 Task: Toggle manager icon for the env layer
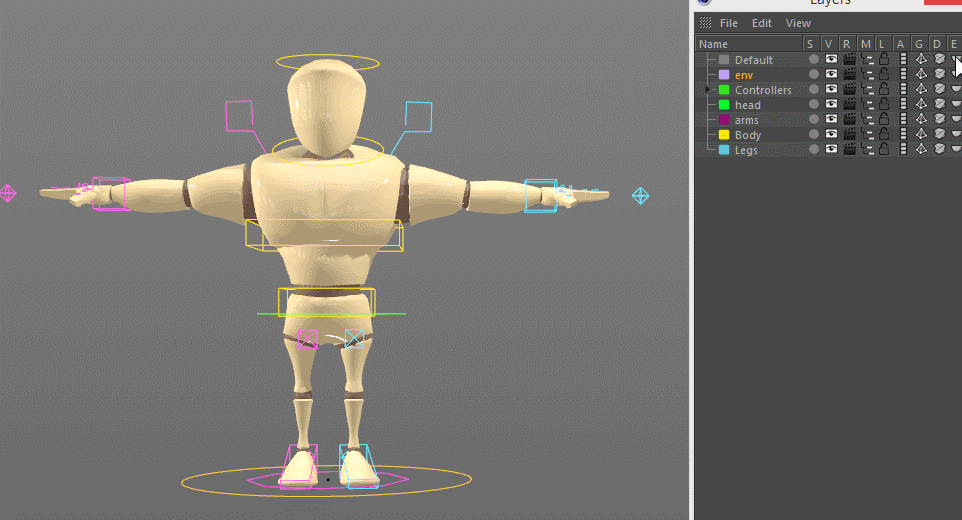tap(867, 75)
